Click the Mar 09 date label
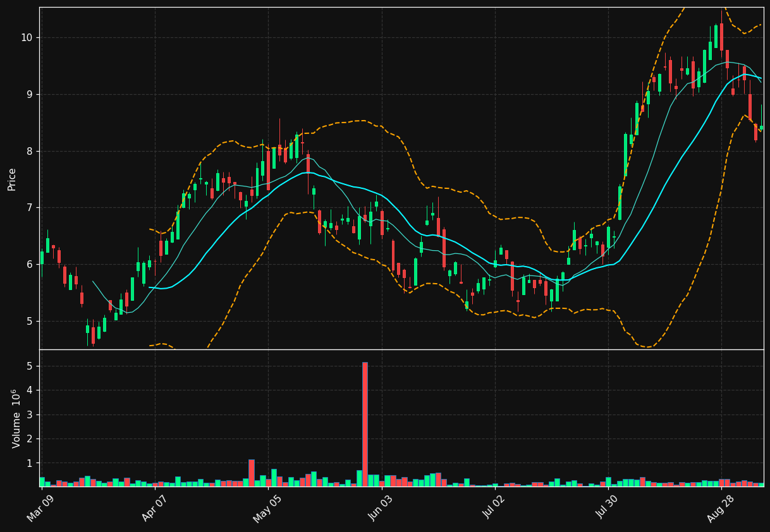Viewport: 770px width, 532px height. 40,509
